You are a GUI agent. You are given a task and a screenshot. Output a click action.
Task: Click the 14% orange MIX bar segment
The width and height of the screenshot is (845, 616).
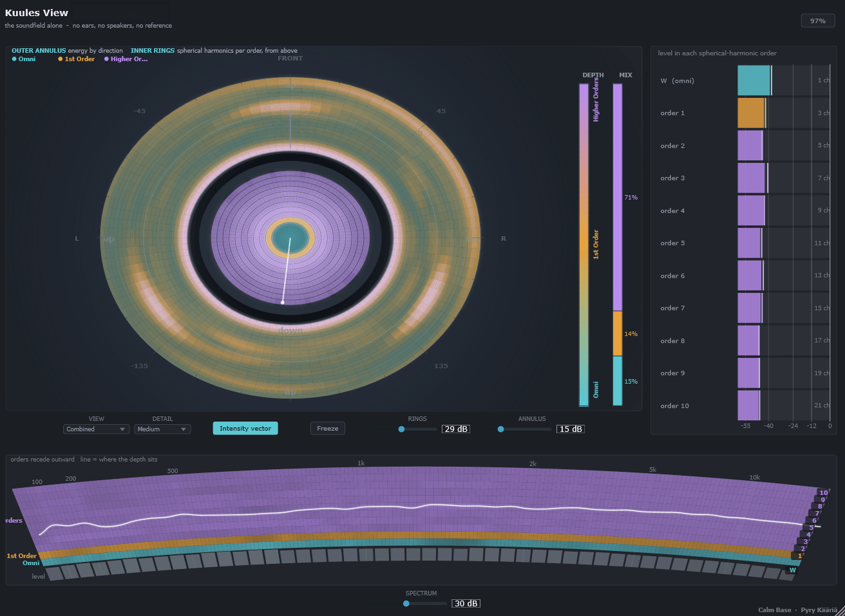618,333
